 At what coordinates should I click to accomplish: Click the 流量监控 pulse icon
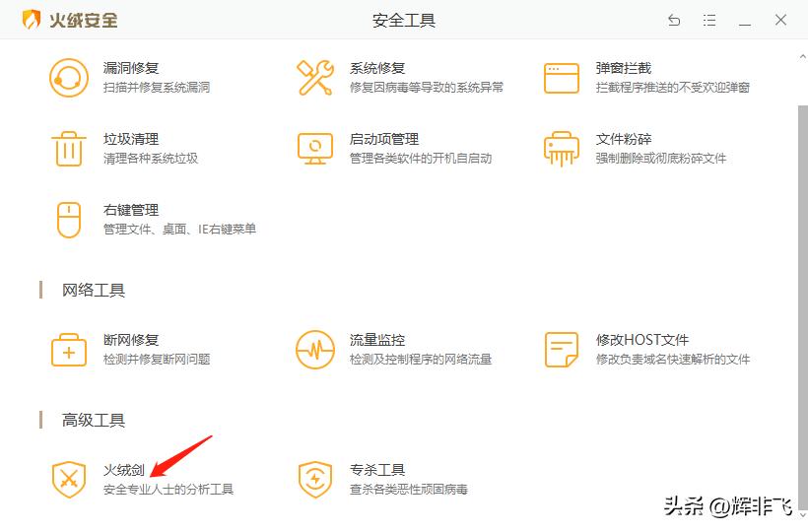pyautogui.click(x=315, y=350)
